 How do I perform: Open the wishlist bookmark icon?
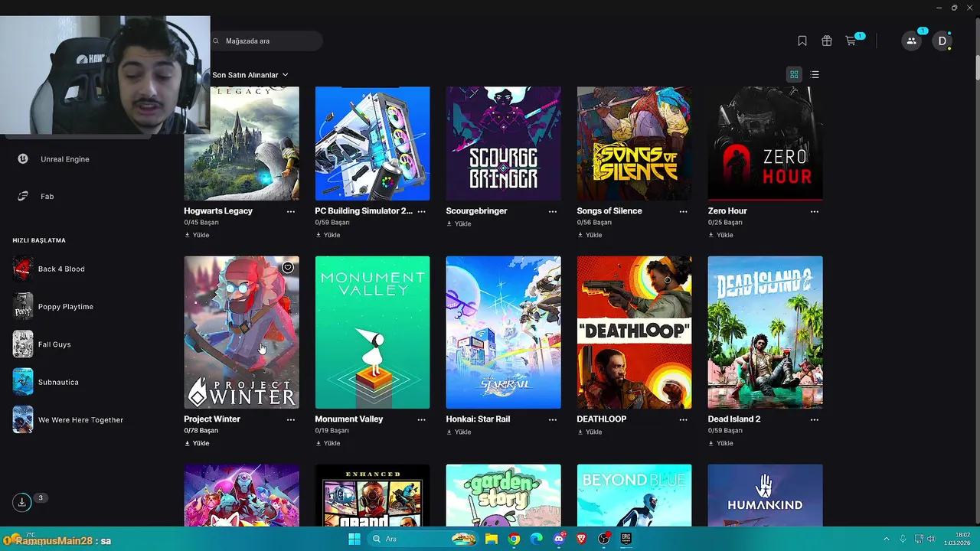pos(802,41)
